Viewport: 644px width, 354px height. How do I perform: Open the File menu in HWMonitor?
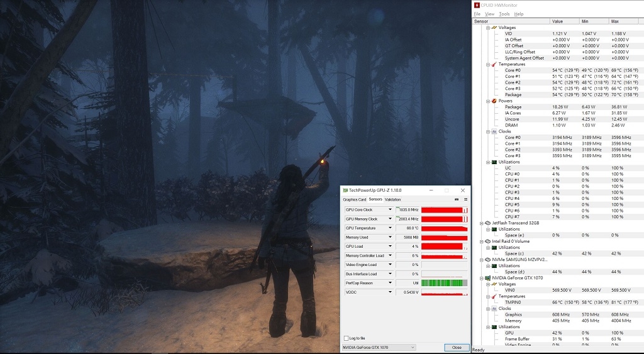pyautogui.click(x=477, y=14)
